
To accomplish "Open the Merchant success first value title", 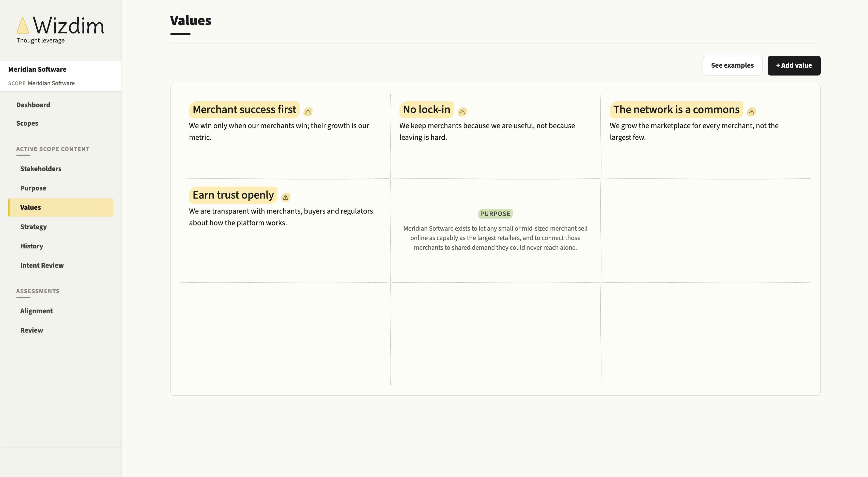I will 244,110.
